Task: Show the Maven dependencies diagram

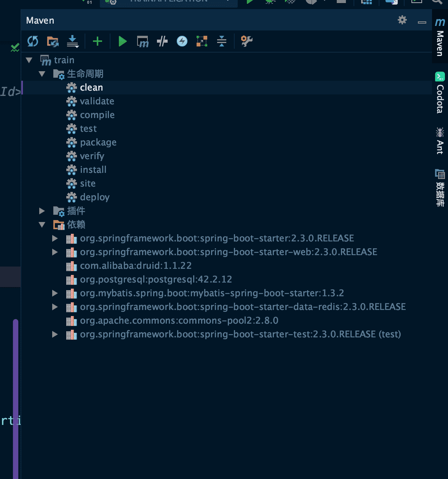Action: click(202, 41)
